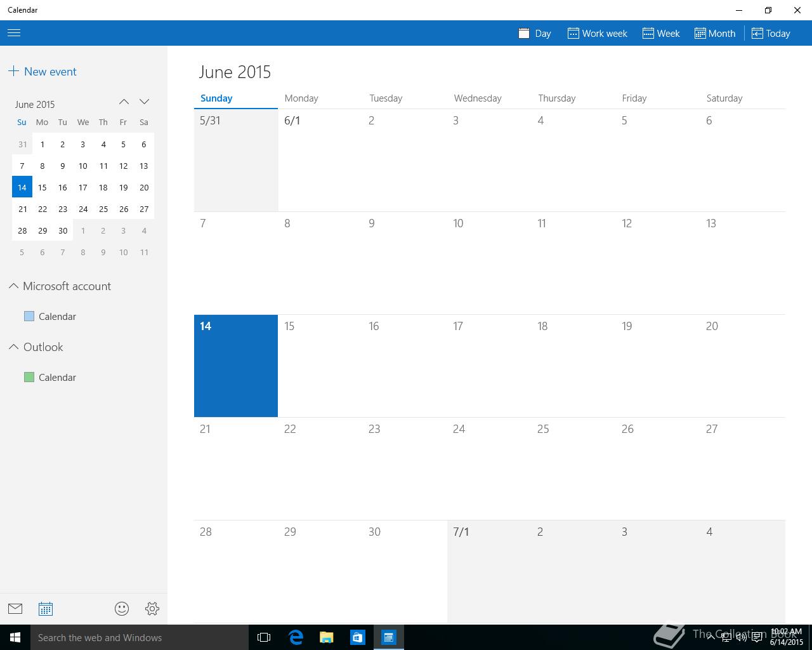Toggle the Outlook Calendar checkbox

pos(29,377)
